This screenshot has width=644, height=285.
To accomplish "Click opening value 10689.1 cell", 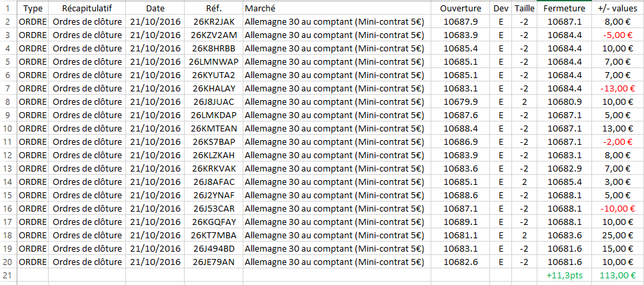I will (x=461, y=222).
